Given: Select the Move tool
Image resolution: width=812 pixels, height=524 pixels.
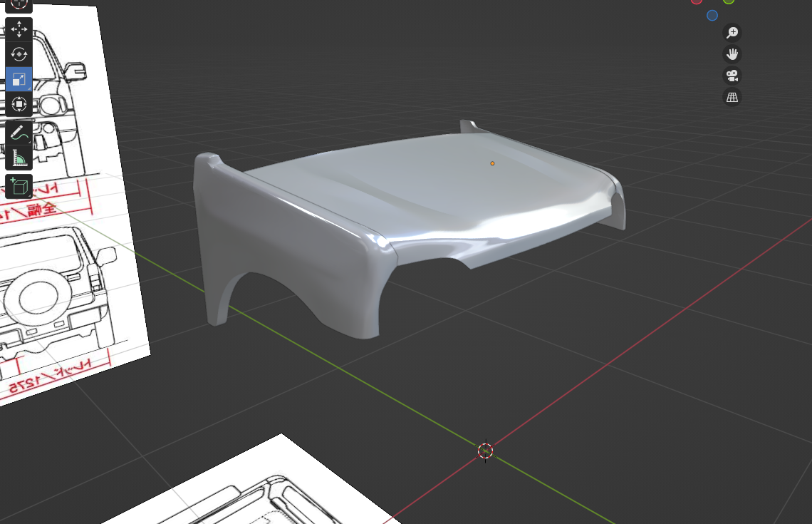Looking at the screenshot, I should coord(19,29).
